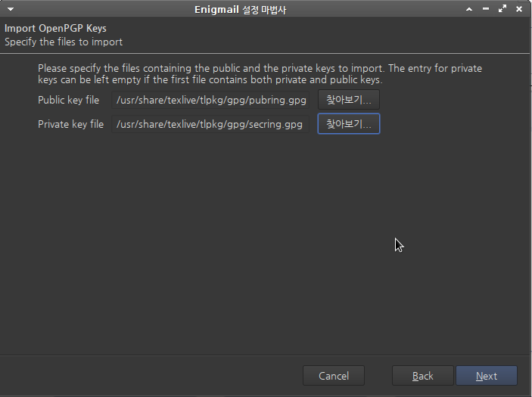
Task: Go Back to the previous wizard page
Action: (423, 376)
